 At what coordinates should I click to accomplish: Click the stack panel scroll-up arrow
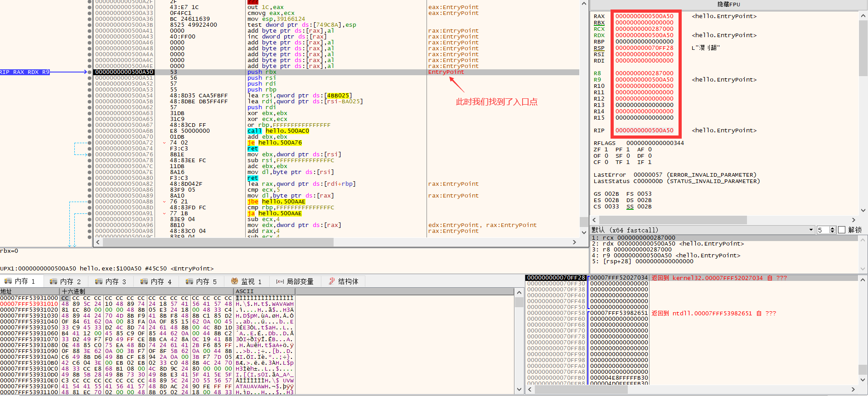(x=863, y=280)
